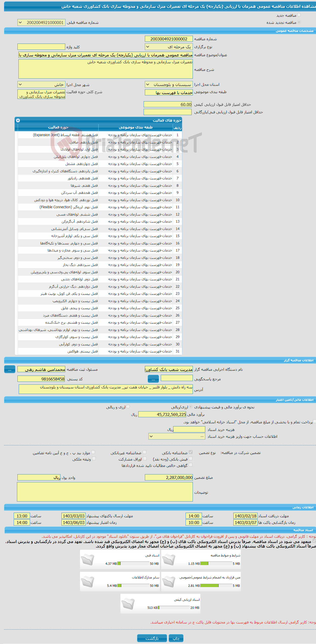Image resolution: width=316 pixels, height=644 pixels.
Task: Open the سایر مدارک/اطلاعات folder icon
Action: 87,581
